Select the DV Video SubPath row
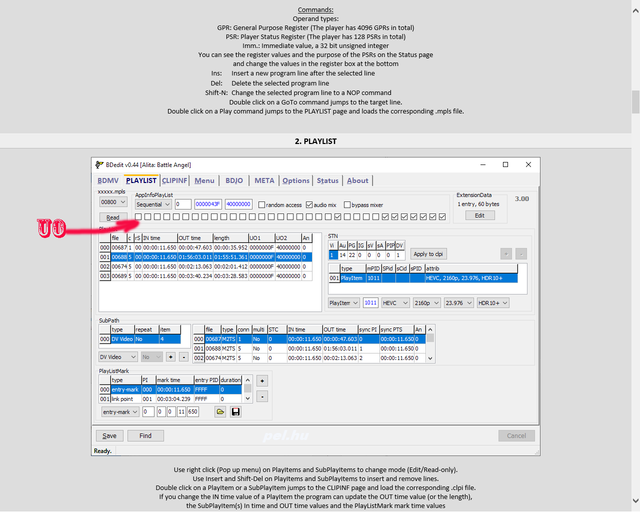 [x=140, y=339]
